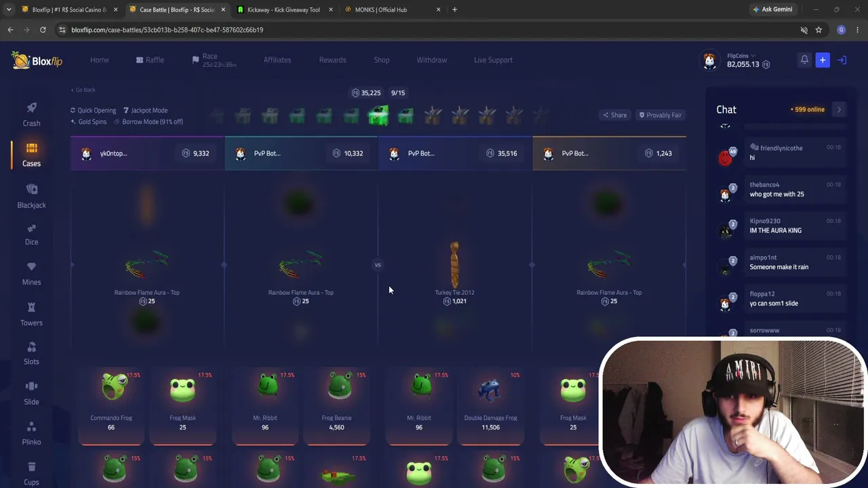This screenshot has width=868, height=488.
Task: Click the Turkey Tie 2012 item
Action: (454, 272)
